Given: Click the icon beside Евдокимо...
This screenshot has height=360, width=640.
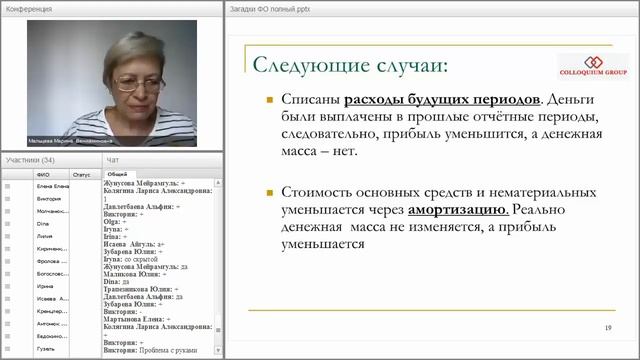Looking at the screenshot, I should pos(7,336).
